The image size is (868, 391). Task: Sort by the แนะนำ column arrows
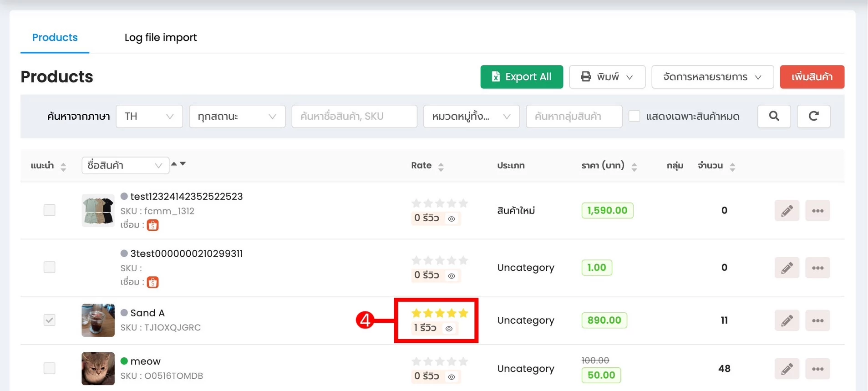63,167
